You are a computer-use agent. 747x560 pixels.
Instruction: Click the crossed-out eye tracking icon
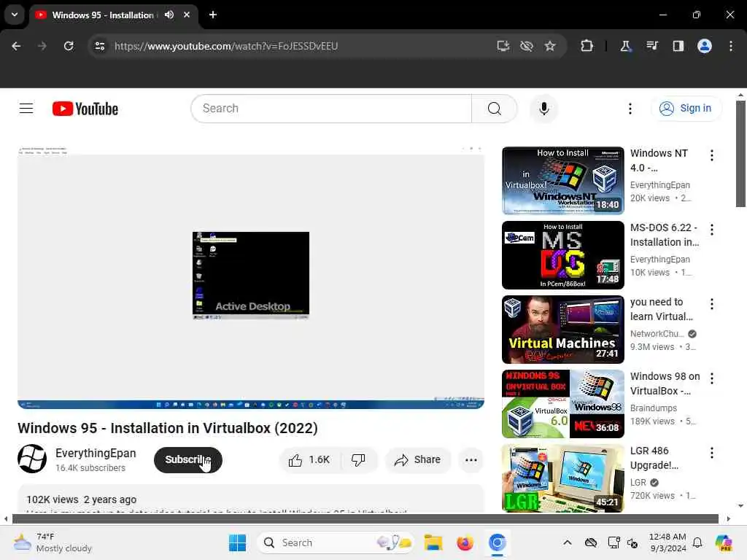click(527, 46)
